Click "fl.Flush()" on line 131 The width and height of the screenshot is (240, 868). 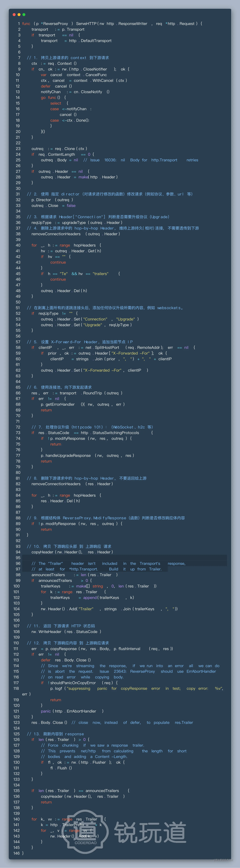coord(61,768)
